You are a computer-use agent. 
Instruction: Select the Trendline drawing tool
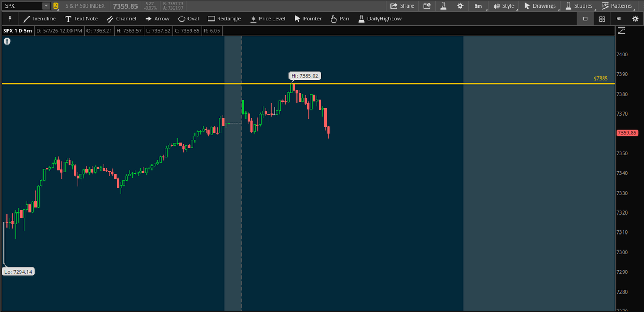(x=39, y=18)
